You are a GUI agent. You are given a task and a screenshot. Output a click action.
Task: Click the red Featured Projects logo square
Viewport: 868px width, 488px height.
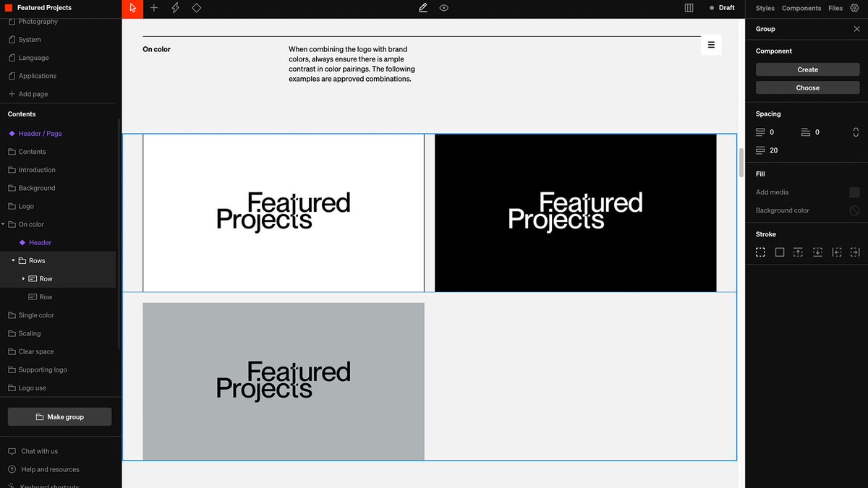[9, 8]
